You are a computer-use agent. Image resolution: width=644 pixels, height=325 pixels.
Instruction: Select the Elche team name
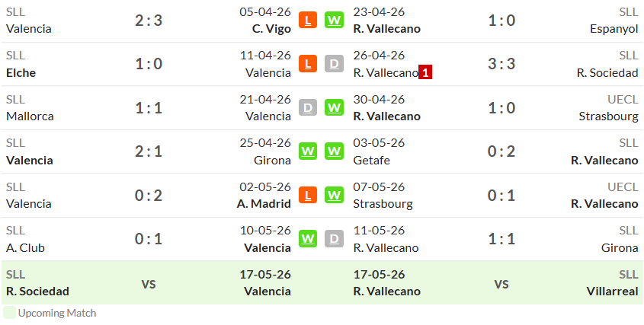[21, 72]
